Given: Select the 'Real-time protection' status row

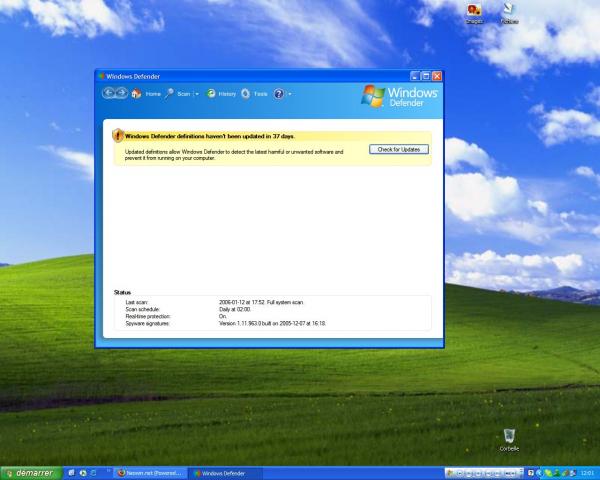Looking at the screenshot, I should tap(272, 317).
